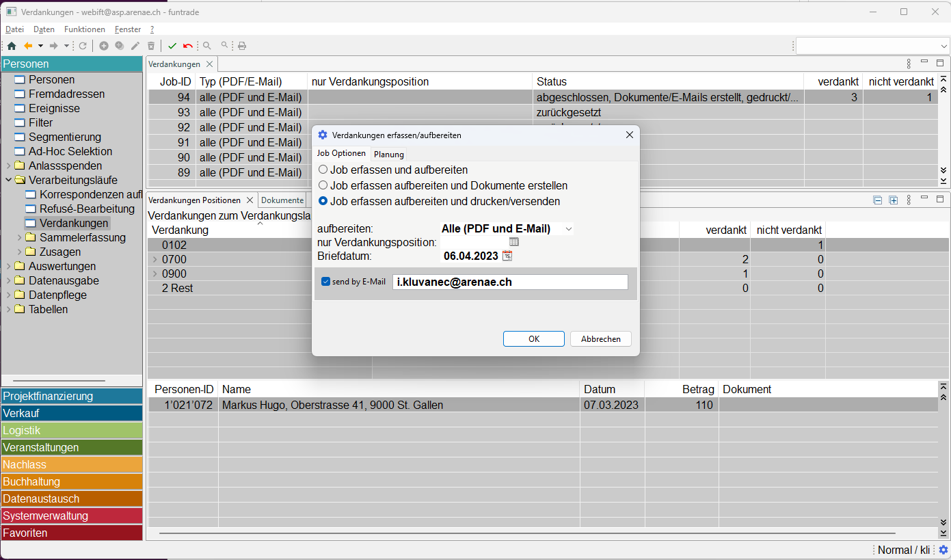Open the 'aufbereiten' dropdown list
The height and width of the screenshot is (560, 951).
tap(568, 229)
